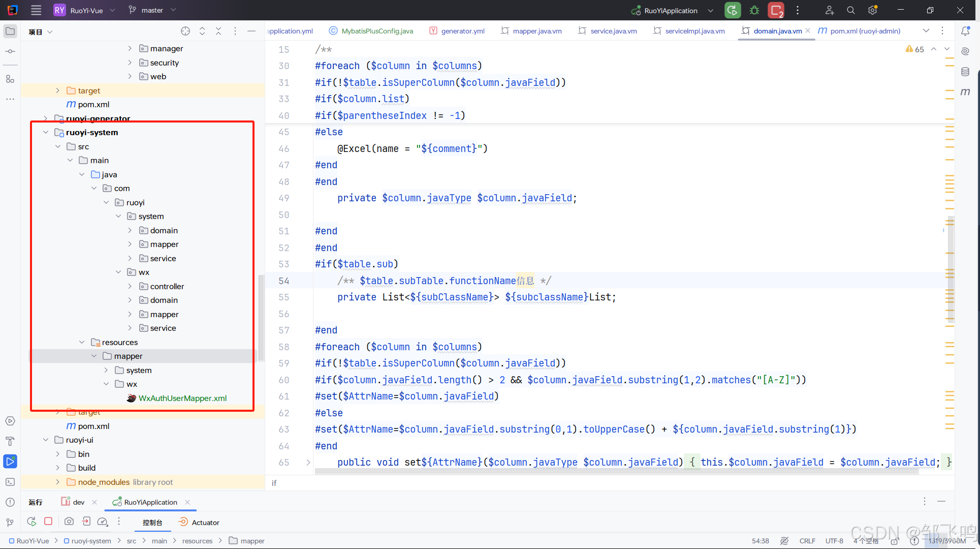
Task: Open the Git tool window at bottom left
Action: (10, 522)
